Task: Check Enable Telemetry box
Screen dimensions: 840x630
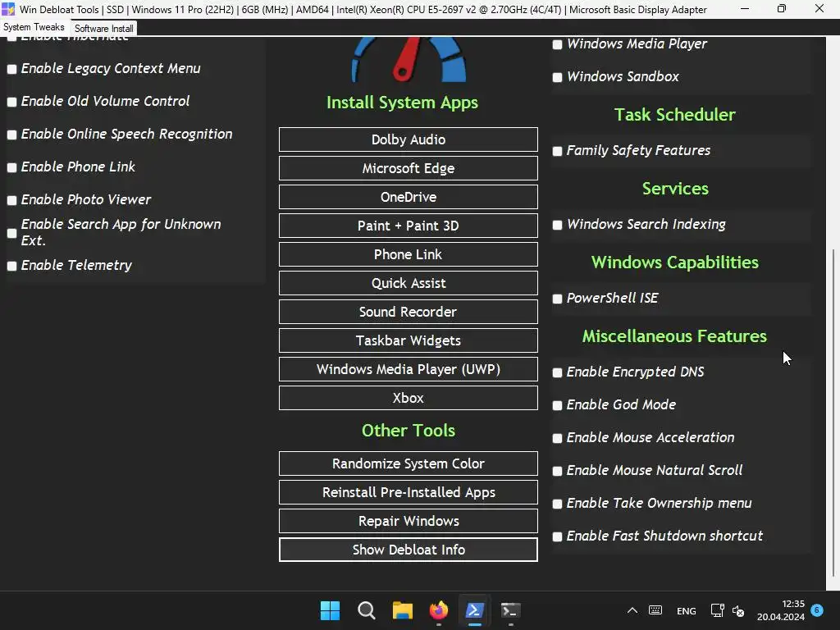Action: 11,266
